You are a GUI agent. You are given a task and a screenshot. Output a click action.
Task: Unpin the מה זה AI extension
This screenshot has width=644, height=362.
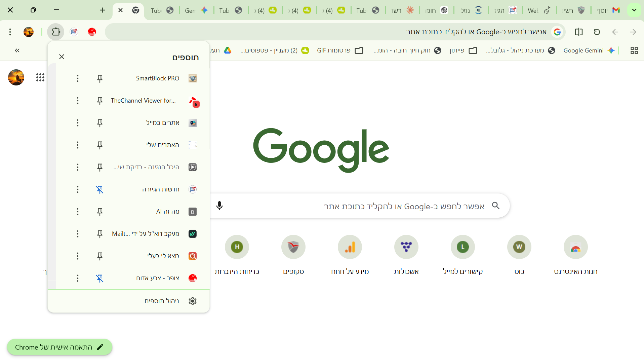[x=100, y=212]
